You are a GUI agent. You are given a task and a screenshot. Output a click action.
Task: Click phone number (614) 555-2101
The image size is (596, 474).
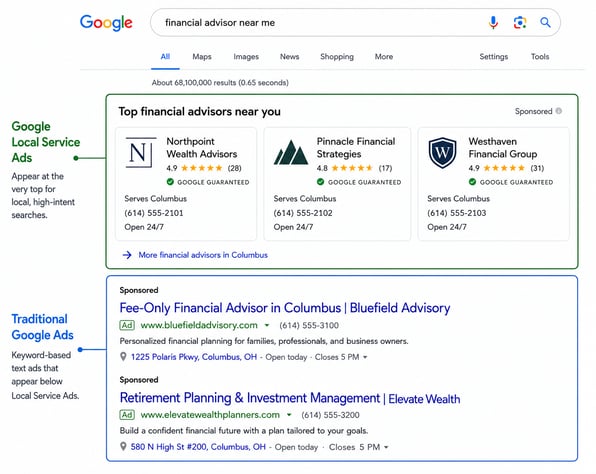[154, 213]
